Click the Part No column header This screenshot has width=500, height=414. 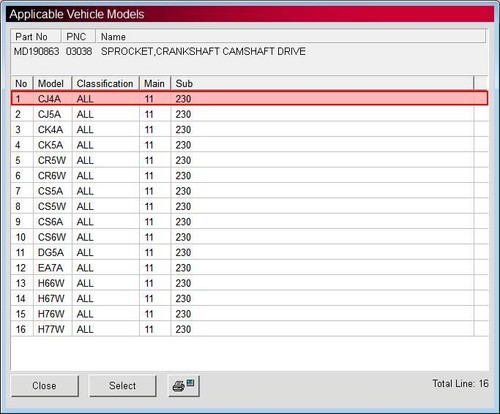point(36,36)
